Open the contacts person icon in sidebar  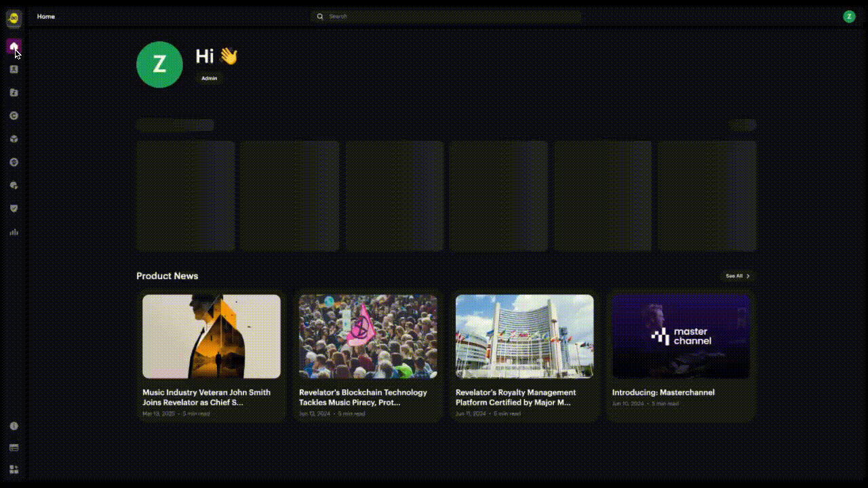pos(14,69)
